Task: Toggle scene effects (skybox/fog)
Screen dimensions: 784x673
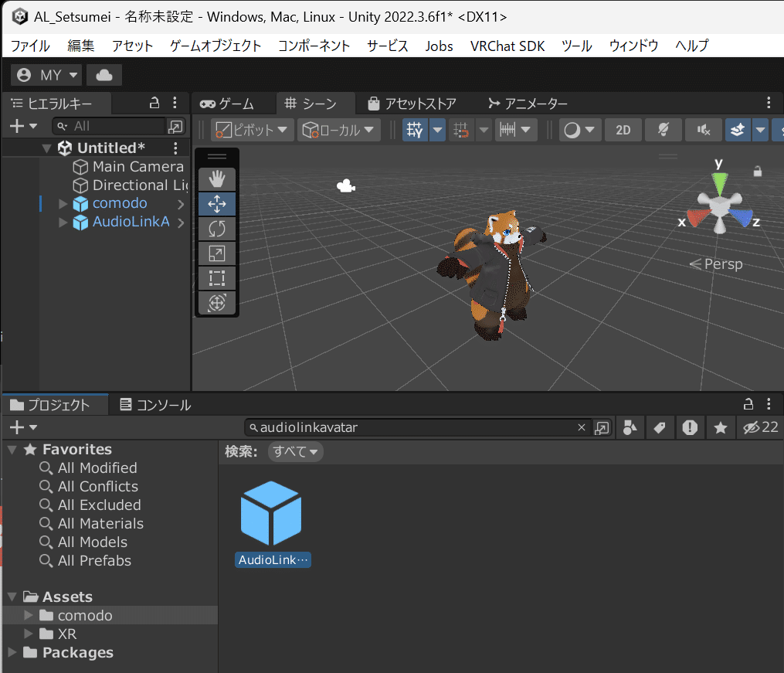Action: [738, 130]
